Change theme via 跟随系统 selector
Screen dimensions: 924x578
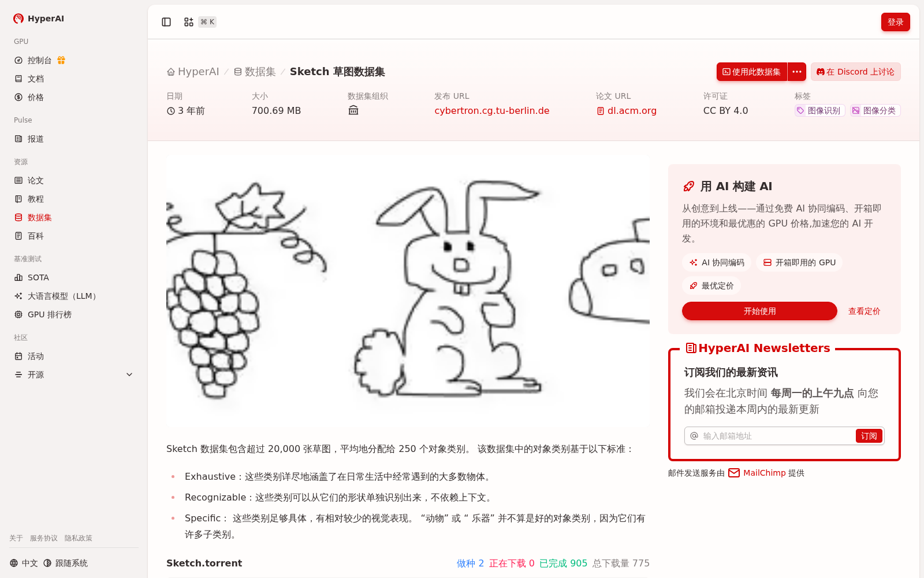point(65,563)
